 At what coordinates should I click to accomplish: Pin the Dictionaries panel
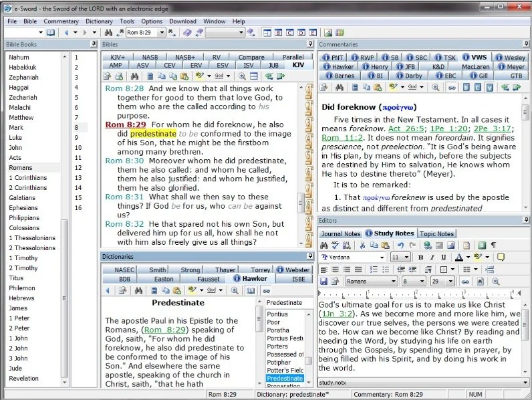coord(309,256)
